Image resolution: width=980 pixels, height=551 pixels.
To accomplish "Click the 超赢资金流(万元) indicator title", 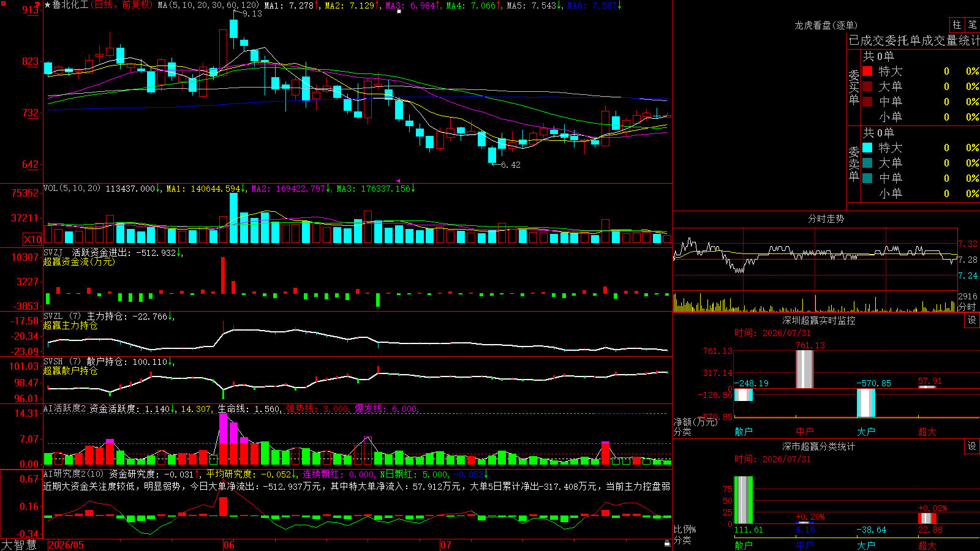I will point(79,261).
